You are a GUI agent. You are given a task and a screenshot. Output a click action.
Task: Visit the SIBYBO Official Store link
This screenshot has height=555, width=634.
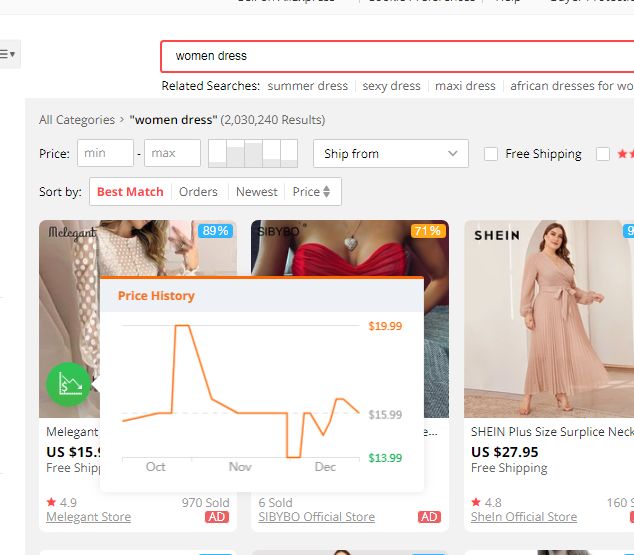tap(316, 517)
